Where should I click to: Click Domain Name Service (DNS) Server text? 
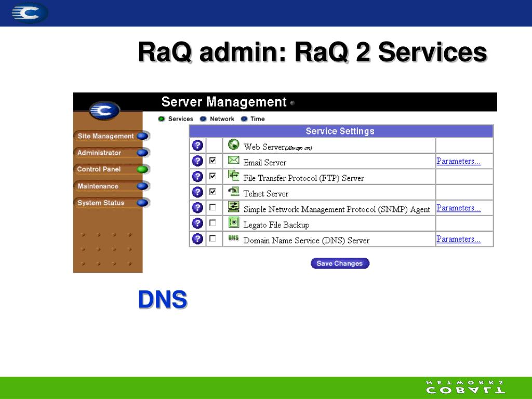coord(307,241)
